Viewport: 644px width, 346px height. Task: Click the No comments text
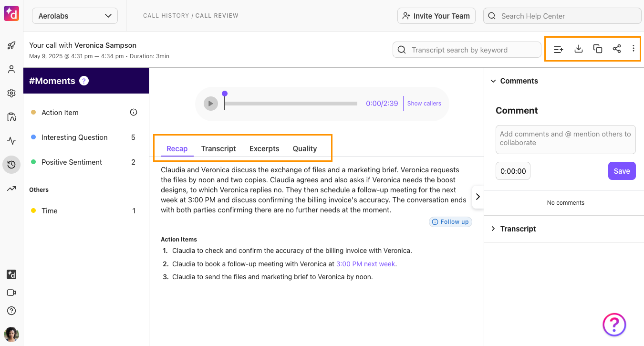point(566,203)
